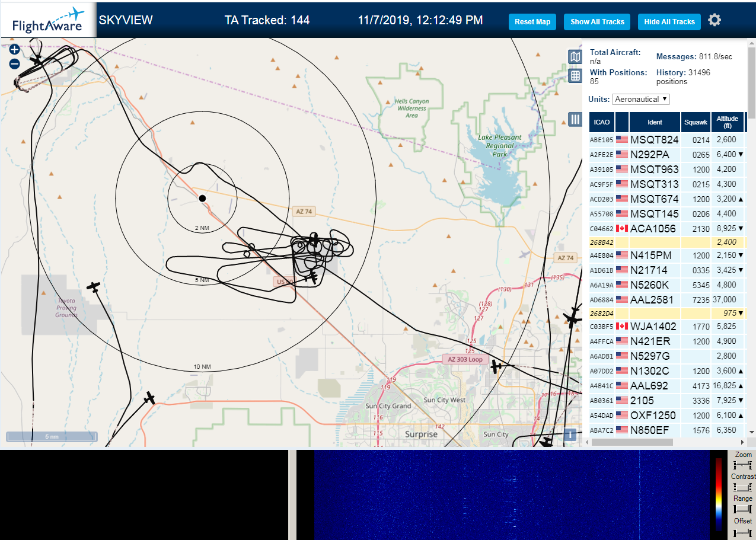Click the columns toggle icon beside table
The image size is (756, 540).
575,119
